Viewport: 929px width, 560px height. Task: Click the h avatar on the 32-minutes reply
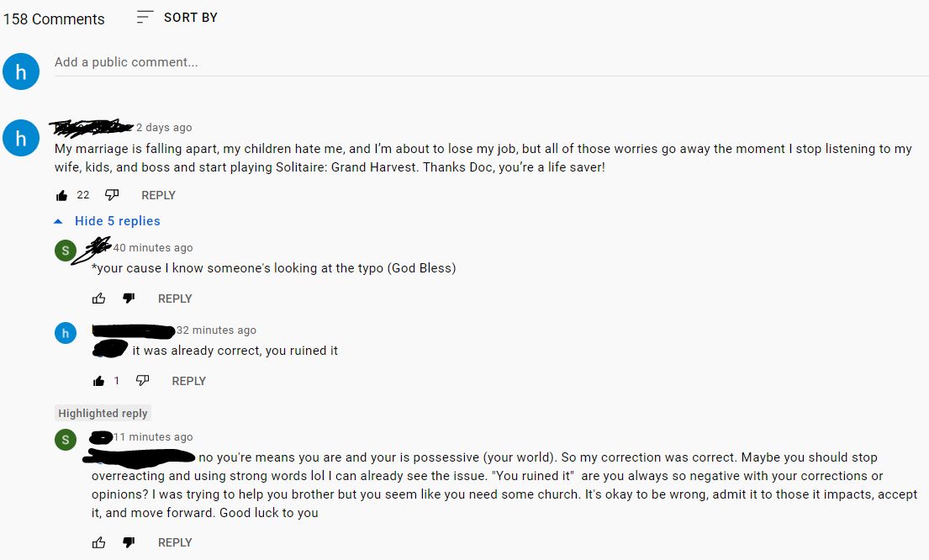coord(65,333)
